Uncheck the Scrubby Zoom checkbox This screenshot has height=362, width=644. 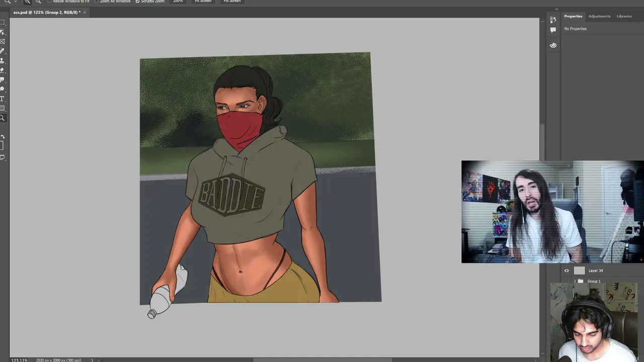pos(137,2)
